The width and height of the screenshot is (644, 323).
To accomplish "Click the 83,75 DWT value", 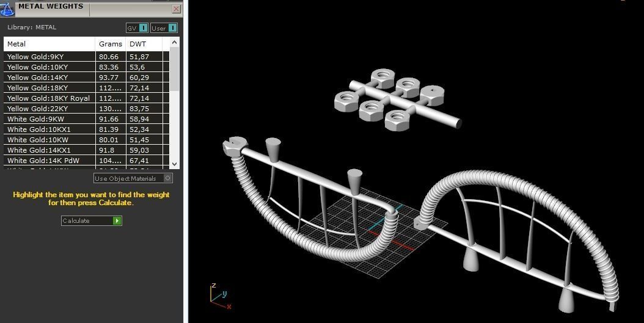I will pyautogui.click(x=139, y=108).
